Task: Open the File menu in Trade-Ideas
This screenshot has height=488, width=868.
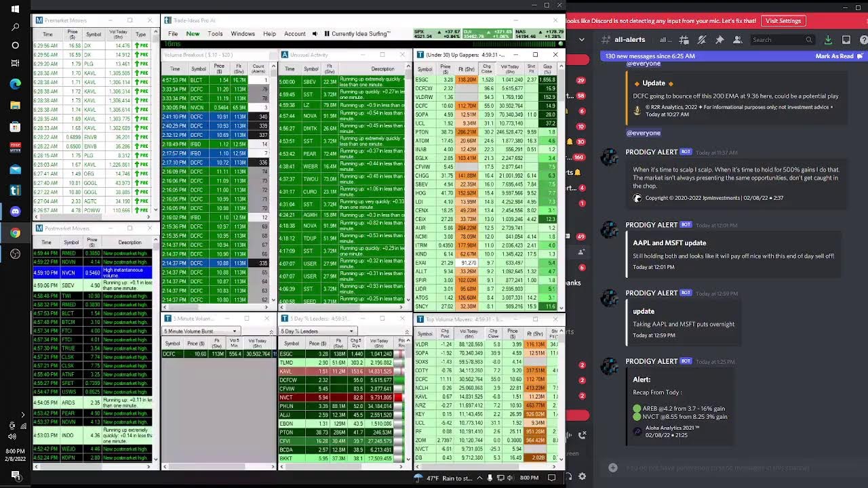Action: [x=173, y=34]
